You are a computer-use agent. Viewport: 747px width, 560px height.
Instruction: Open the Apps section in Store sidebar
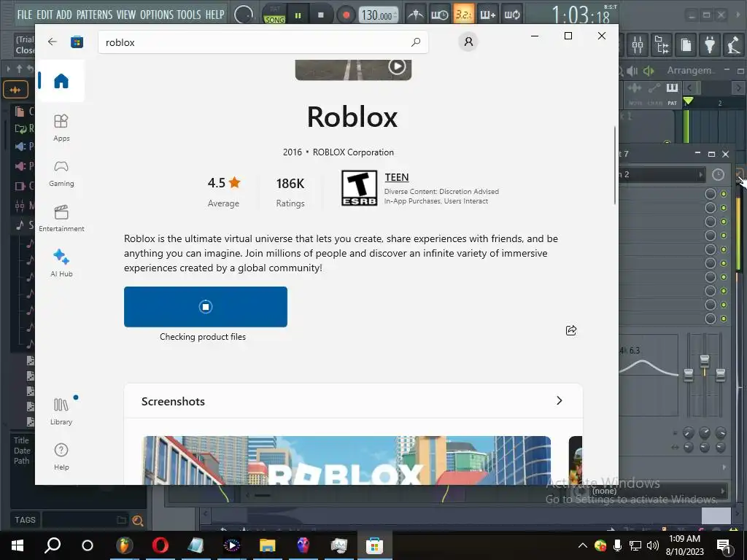[x=61, y=128]
